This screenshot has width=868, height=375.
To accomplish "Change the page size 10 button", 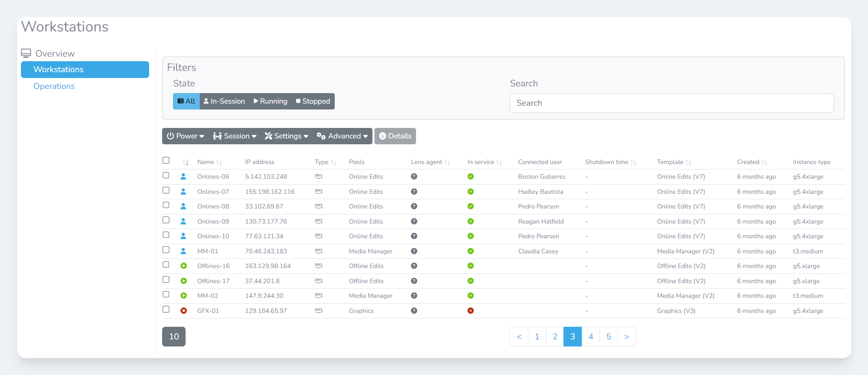I will point(174,336).
